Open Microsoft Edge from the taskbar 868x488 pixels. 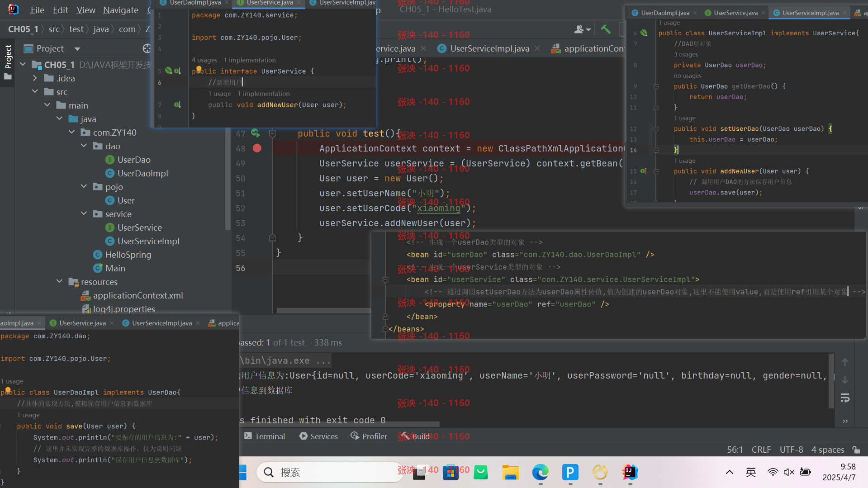tap(540, 473)
